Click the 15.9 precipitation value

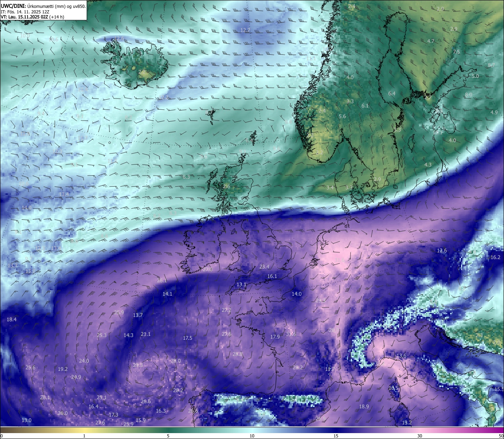pyautogui.click(x=141, y=420)
